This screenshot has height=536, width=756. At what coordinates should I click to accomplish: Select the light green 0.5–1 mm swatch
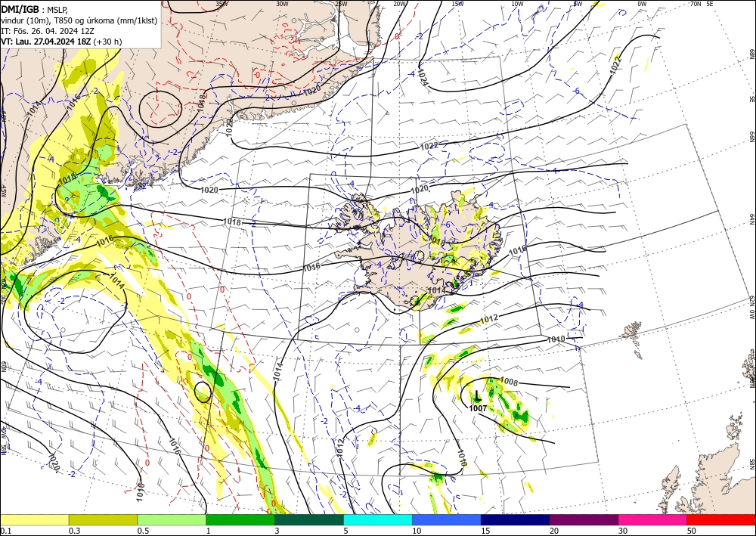(x=172, y=519)
